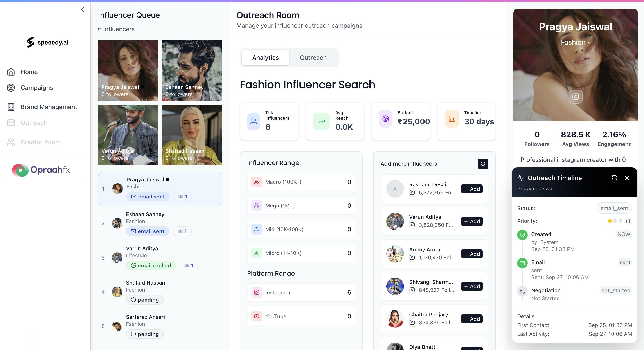Click Shahad Hassan's pending status badge

[x=145, y=300]
